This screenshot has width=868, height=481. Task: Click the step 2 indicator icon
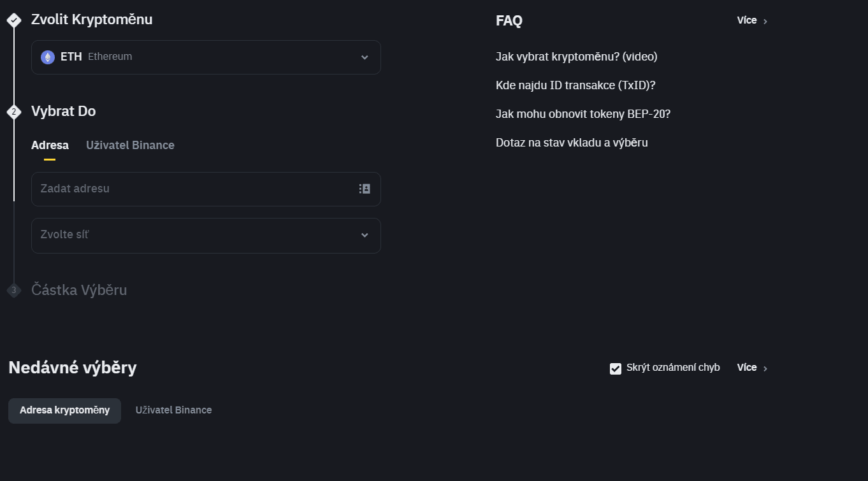click(x=13, y=111)
